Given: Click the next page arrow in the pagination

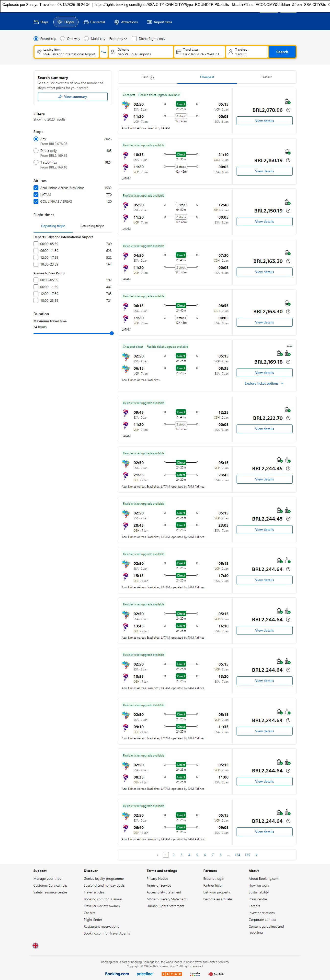Looking at the screenshot, I should pyautogui.click(x=257, y=855).
